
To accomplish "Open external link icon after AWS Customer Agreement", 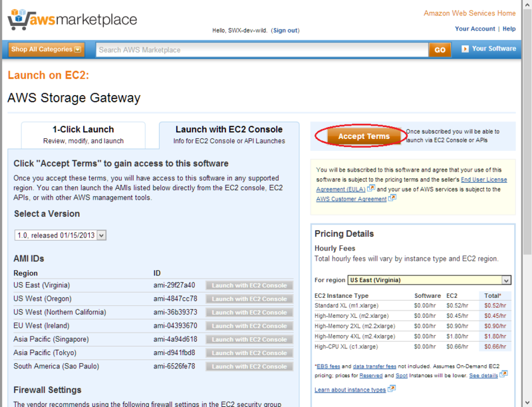I will [392, 198].
